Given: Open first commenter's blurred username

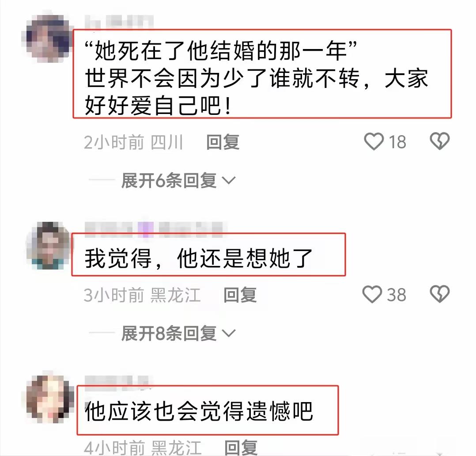Looking at the screenshot, I should pos(119,22).
